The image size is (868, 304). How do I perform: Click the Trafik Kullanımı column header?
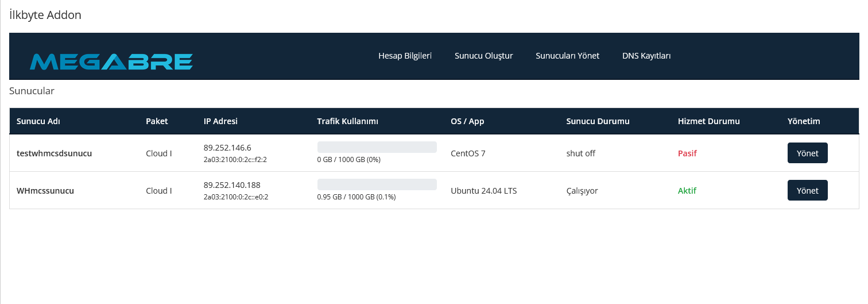coord(347,121)
